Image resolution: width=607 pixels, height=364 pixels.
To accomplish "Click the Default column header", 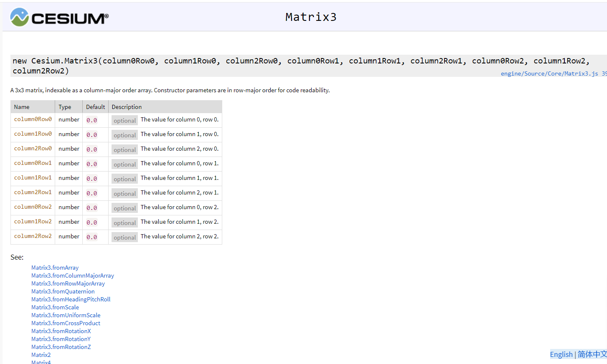I will 96,107.
